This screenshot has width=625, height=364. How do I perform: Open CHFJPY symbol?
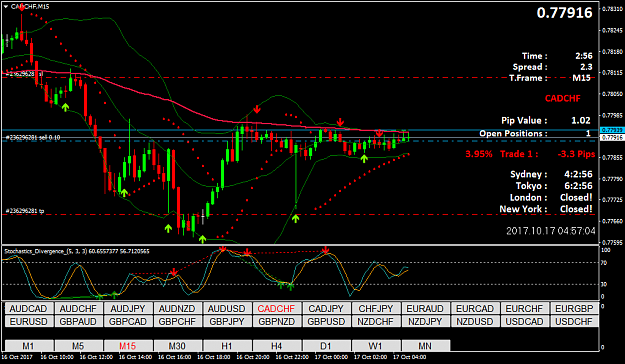[375, 309]
